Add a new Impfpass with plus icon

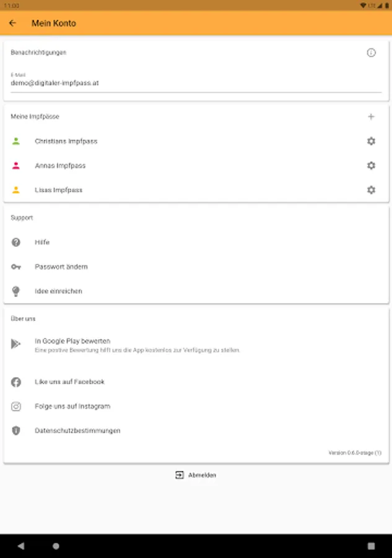coord(371,117)
